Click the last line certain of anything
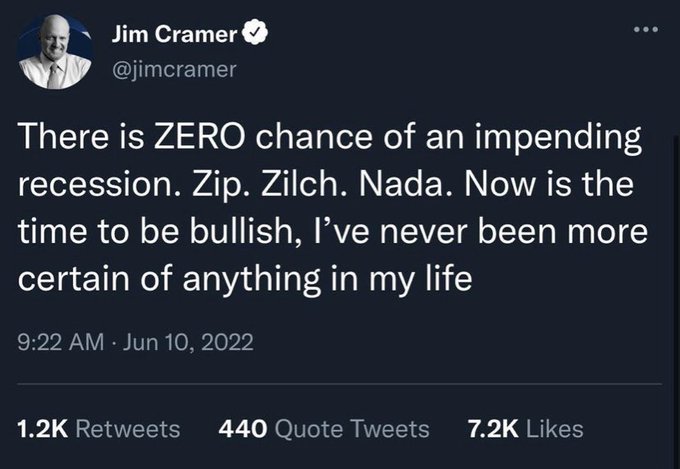 [x=245, y=279]
